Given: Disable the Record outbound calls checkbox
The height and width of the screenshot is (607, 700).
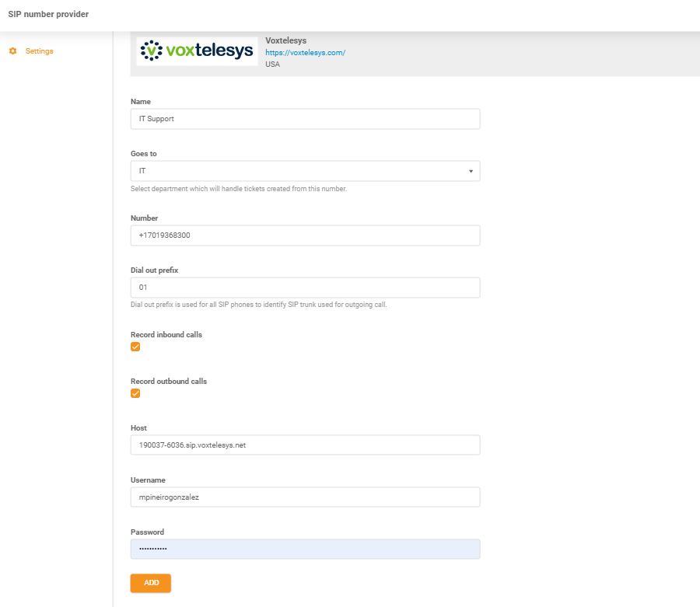Looking at the screenshot, I should 135,393.
